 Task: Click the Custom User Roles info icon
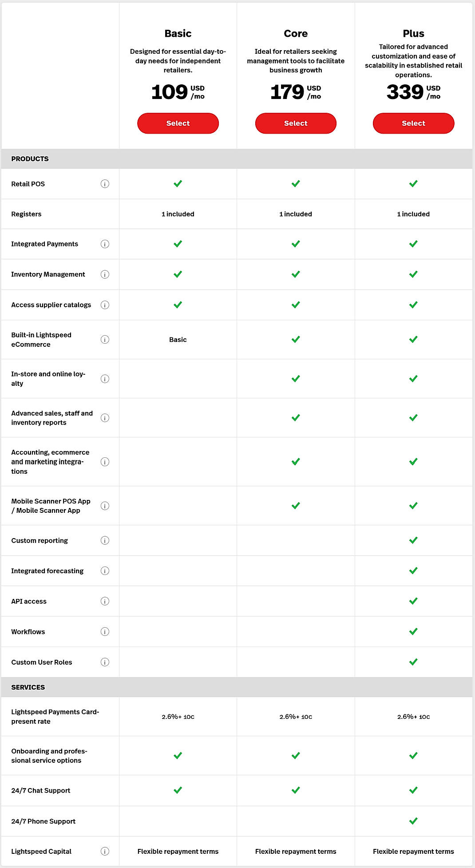(x=105, y=662)
